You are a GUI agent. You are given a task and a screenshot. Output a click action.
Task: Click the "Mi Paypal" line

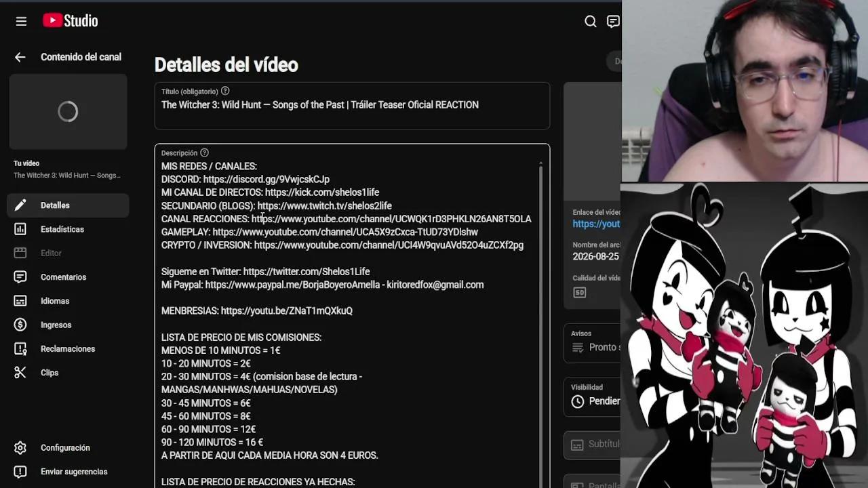(x=323, y=285)
